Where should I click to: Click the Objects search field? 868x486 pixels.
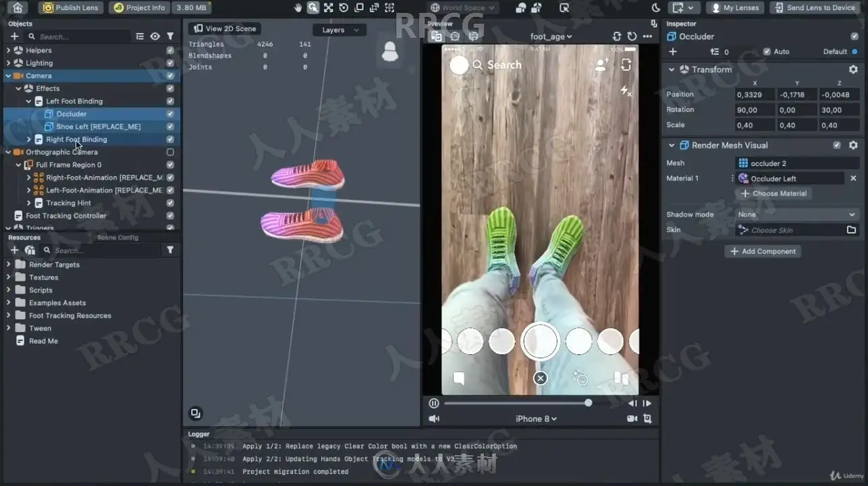coord(78,36)
